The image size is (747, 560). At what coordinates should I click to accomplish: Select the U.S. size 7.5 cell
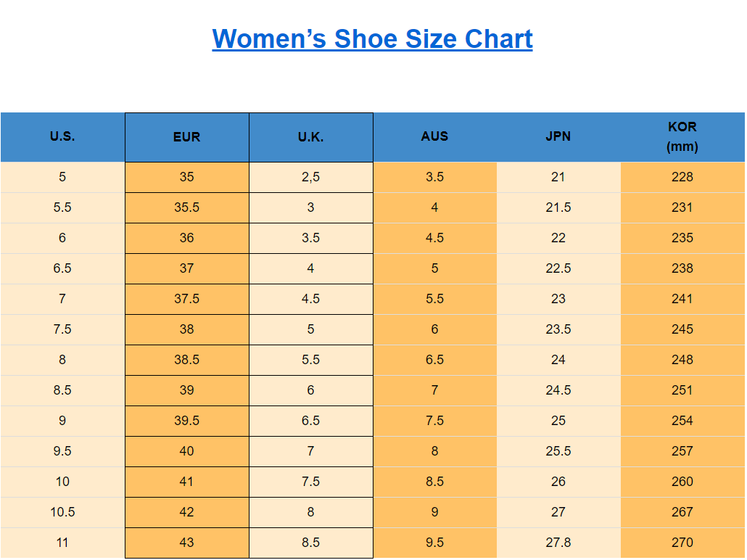tap(62, 329)
